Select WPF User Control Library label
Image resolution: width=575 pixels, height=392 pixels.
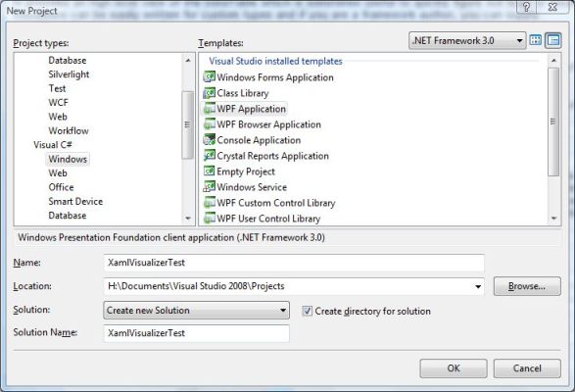coord(268,219)
